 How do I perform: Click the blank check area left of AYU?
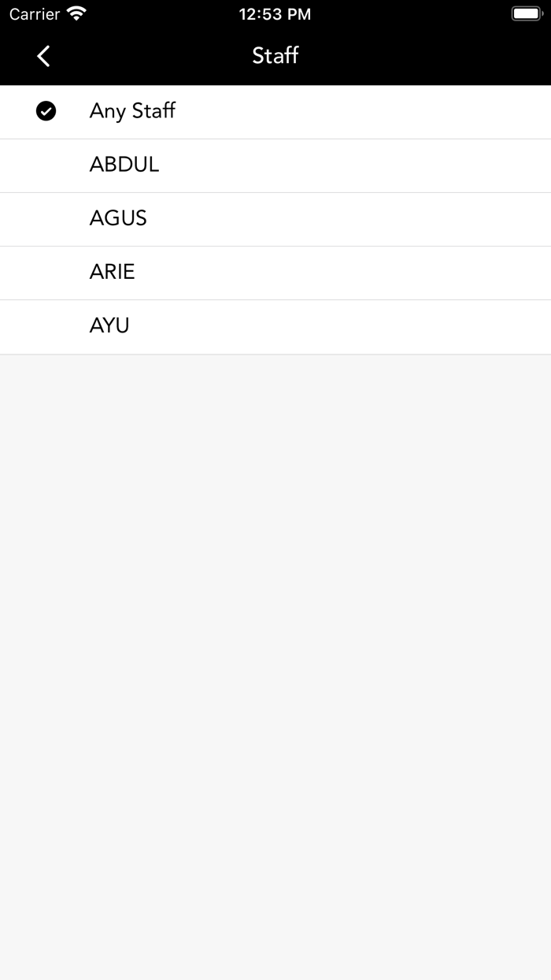[x=46, y=325]
